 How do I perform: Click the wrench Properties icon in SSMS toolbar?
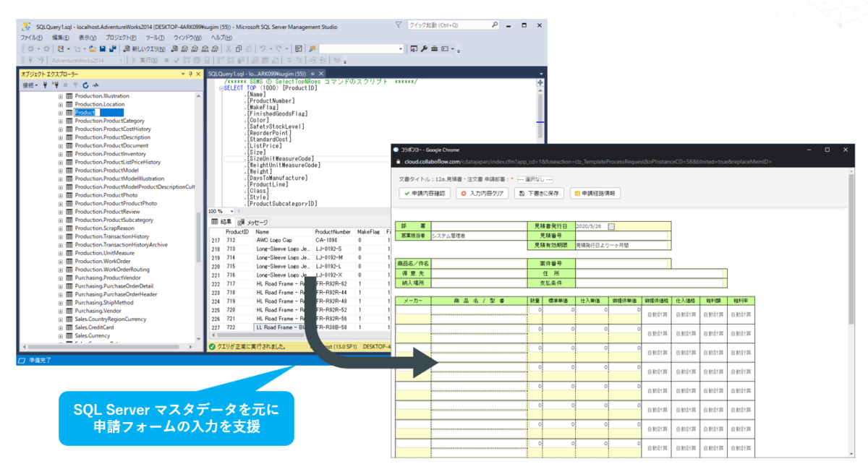(x=425, y=49)
